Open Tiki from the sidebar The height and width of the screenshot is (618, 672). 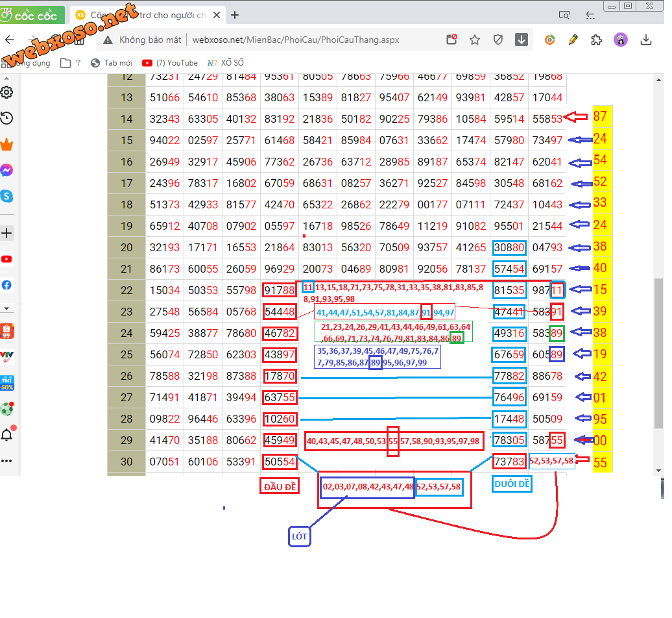tap(6, 383)
